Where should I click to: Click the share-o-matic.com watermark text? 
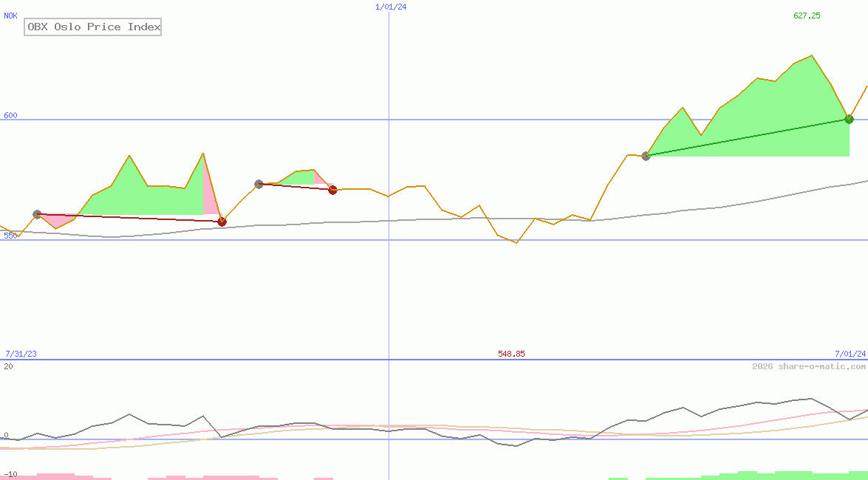(809, 366)
